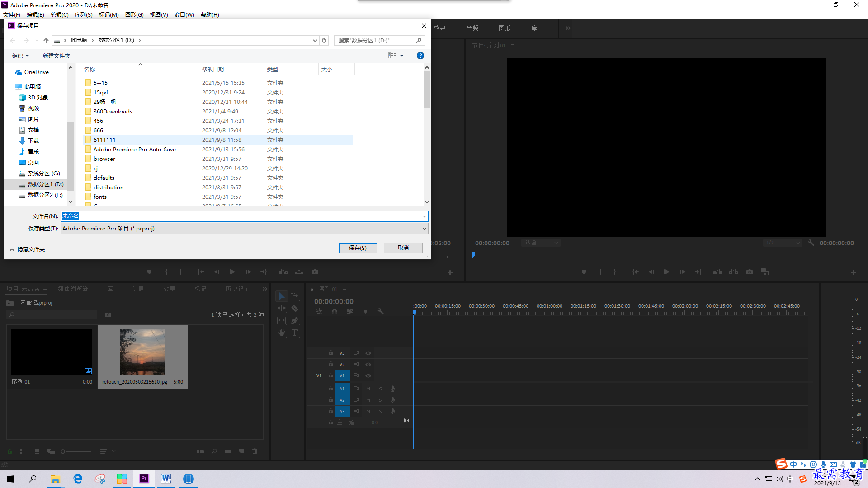Select the Selection tool arrow

pos(281,296)
